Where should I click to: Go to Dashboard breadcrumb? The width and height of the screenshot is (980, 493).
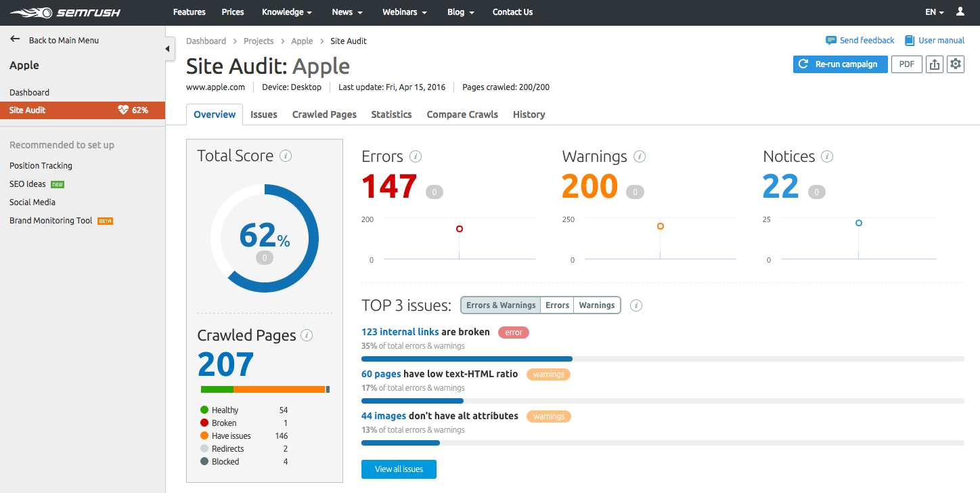(x=206, y=41)
